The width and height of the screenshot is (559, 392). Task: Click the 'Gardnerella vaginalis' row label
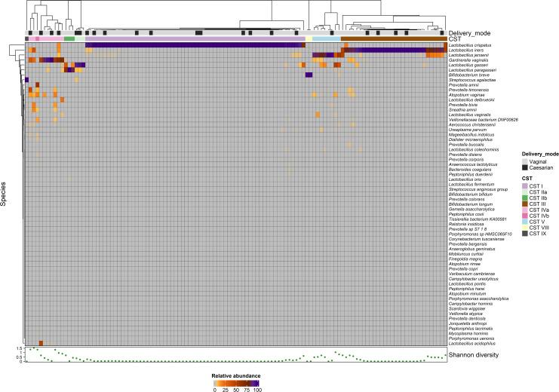468,60
